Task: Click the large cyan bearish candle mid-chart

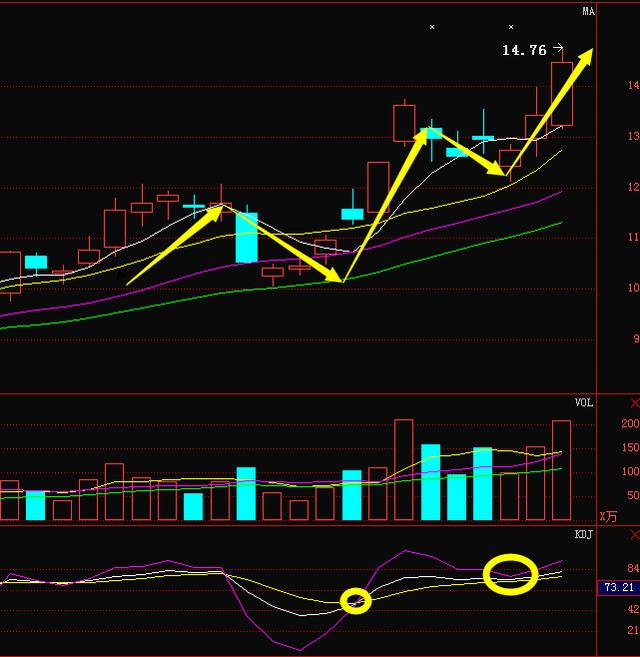Action: pos(246,237)
